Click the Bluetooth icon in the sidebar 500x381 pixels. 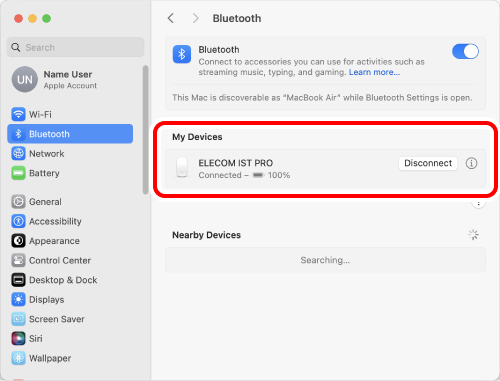point(18,134)
